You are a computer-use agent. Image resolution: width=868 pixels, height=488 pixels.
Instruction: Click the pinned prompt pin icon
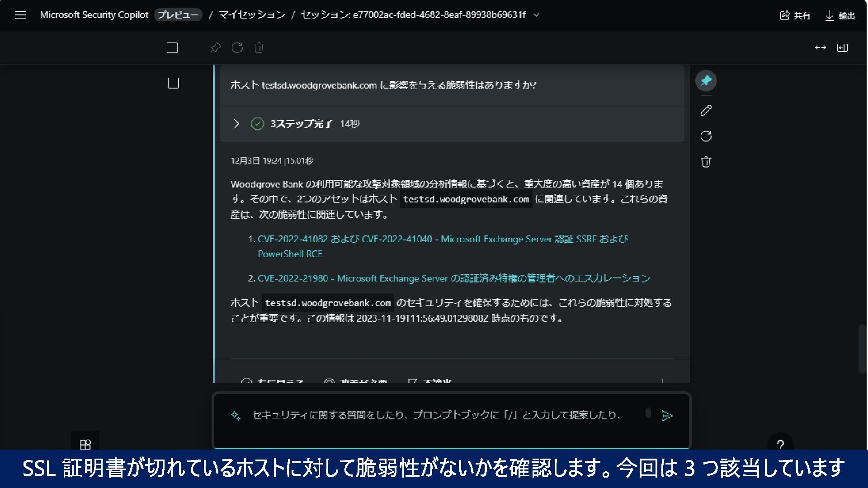706,81
